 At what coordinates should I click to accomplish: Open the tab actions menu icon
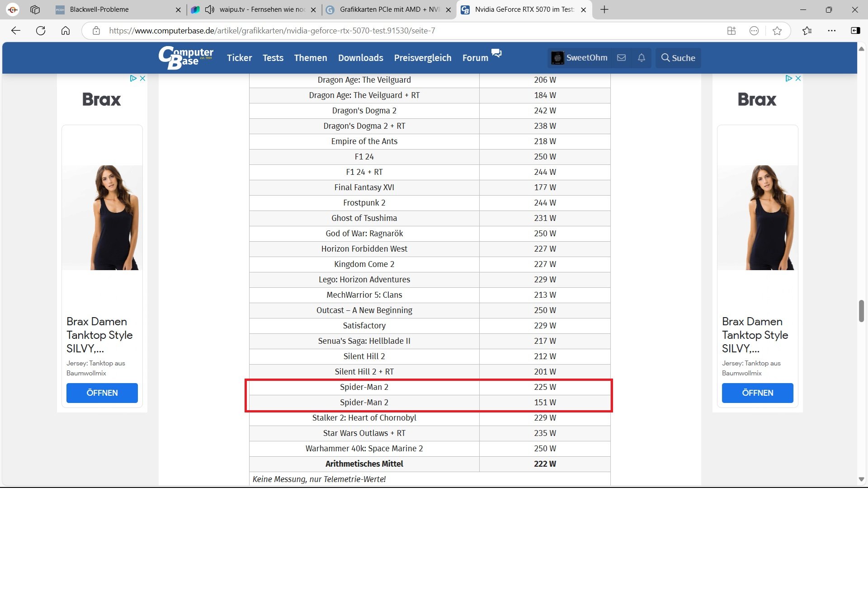point(35,9)
